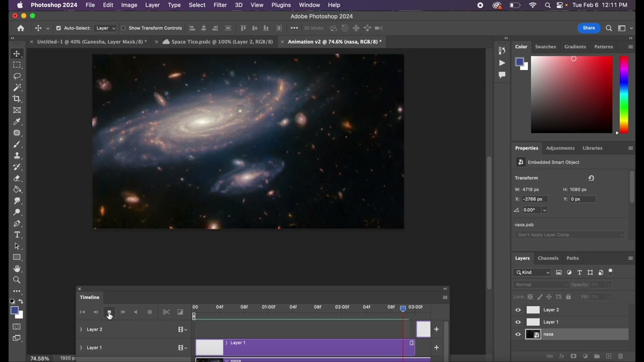644x362 pixels.
Task: Click the hue slider in Color panel
Action: [624, 95]
